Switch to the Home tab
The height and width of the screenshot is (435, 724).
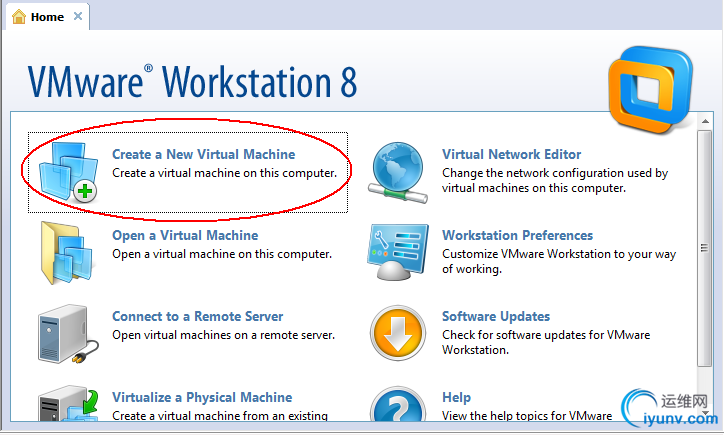point(47,17)
